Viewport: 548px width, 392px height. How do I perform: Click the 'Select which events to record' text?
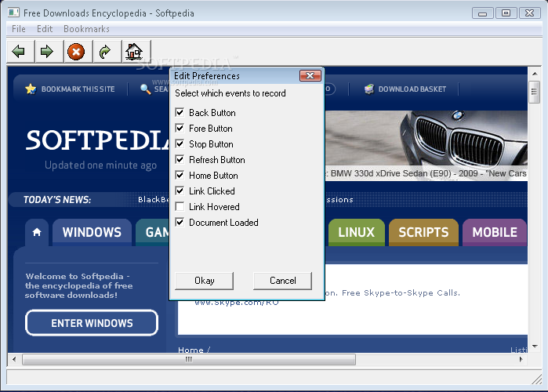coord(230,93)
